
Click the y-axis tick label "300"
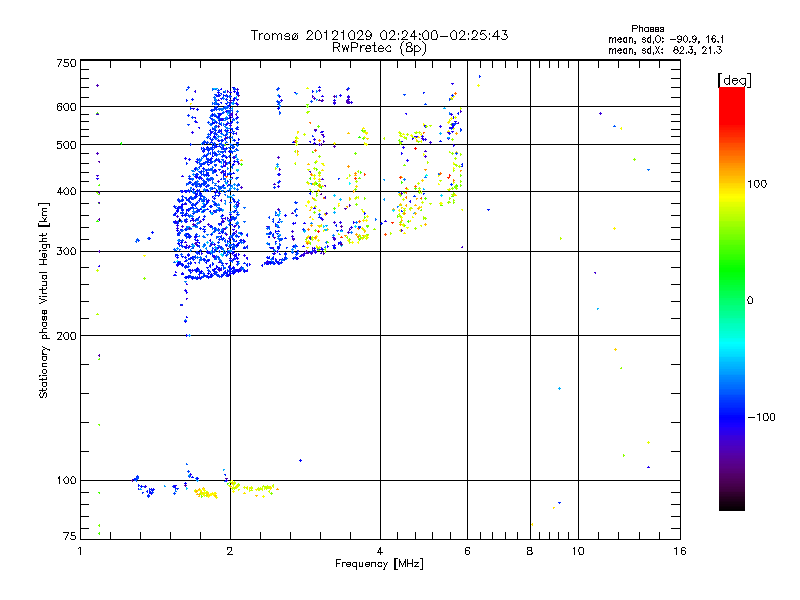(66, 251)
